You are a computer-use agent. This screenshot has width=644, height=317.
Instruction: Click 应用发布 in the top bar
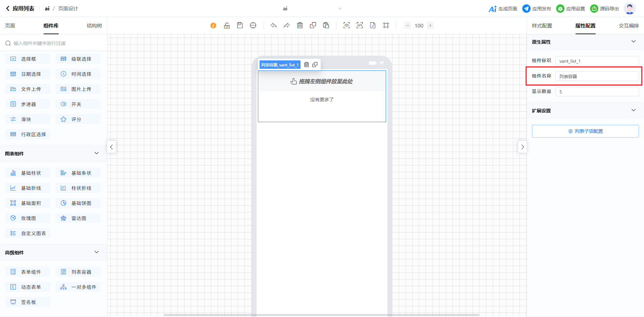(537, 9)
